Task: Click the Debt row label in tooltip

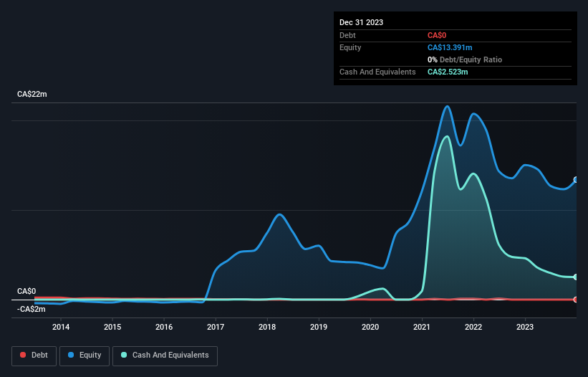Action: pyautogui.click(x=347, y=35)
